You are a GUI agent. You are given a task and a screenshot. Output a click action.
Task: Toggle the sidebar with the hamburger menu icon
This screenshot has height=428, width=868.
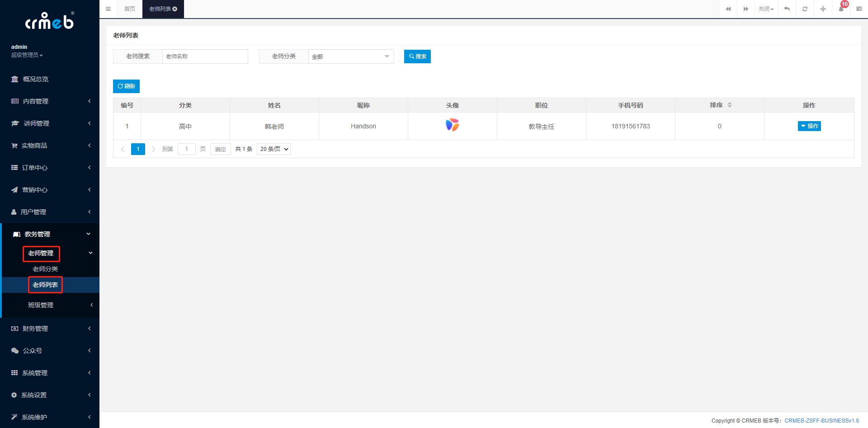click(x=108, y=9)
